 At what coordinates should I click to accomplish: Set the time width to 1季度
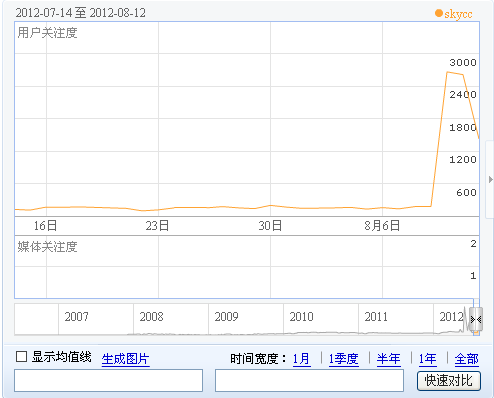[x=344, y=359]
